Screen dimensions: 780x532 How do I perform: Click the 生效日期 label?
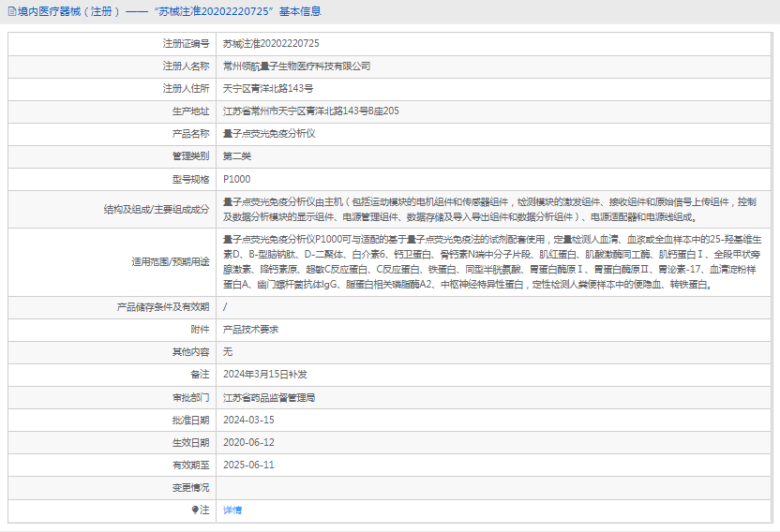click(x=190, y=442)
